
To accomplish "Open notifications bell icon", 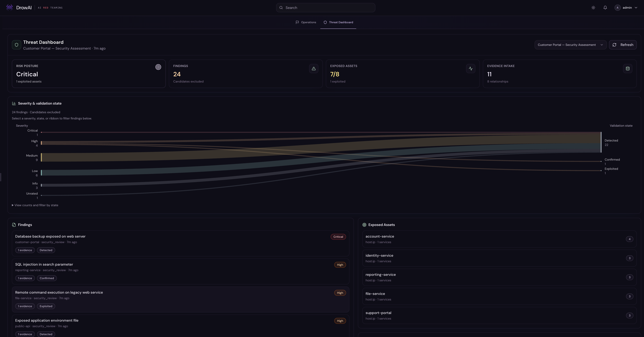I will [x=605, y=8].
